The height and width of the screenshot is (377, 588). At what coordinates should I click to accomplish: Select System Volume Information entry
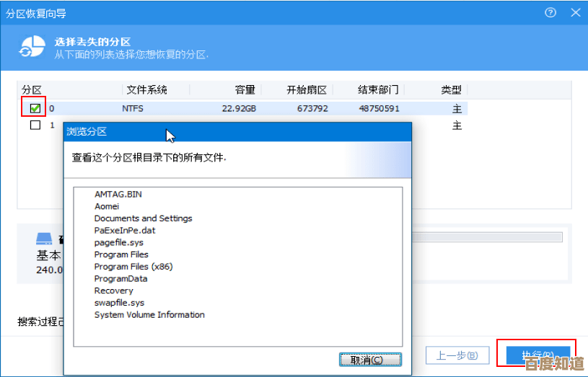click(x=149, y=315)
